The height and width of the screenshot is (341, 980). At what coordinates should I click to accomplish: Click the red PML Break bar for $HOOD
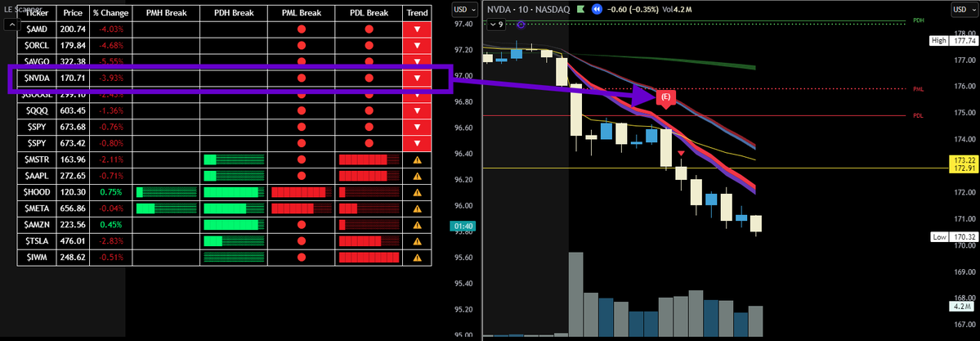pos(302,192)
